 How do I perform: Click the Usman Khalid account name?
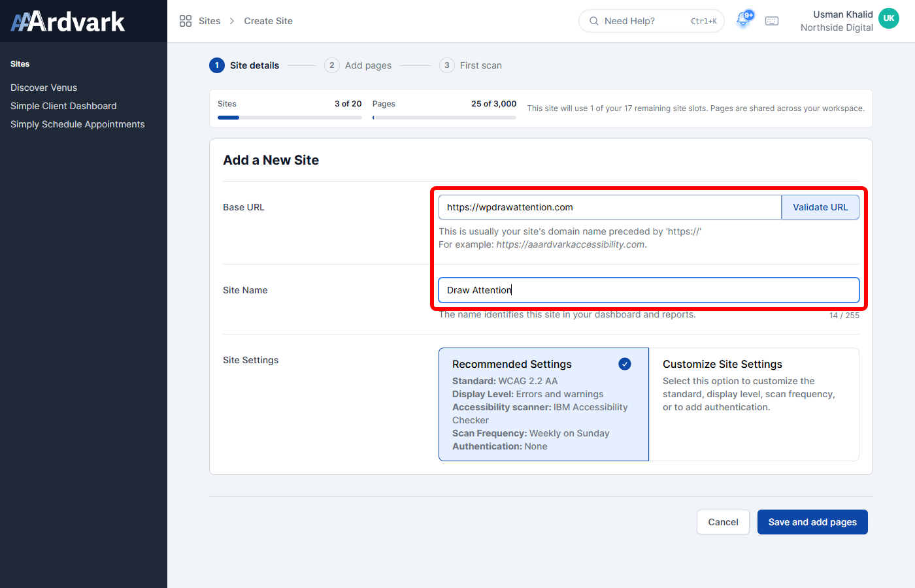843,14
